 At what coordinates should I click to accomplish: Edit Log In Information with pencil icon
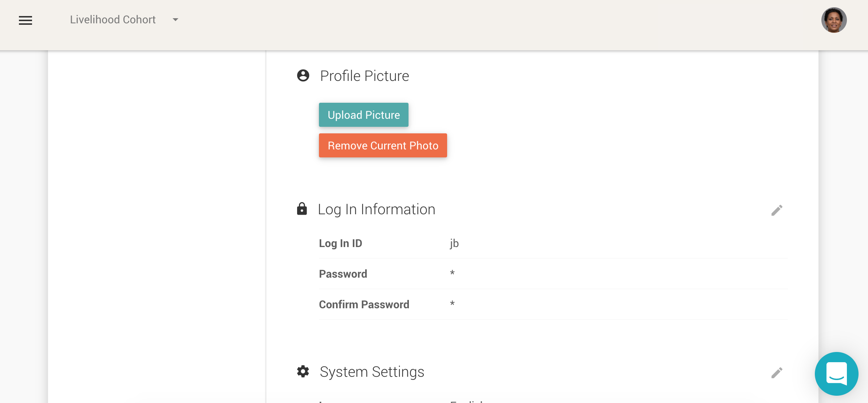click(x=777, y=210)
